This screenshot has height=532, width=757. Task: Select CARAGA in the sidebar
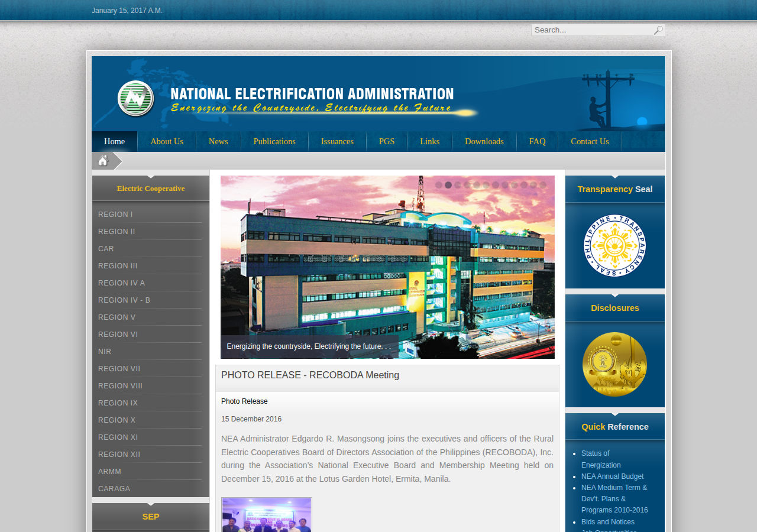pyautogui.click(x=114, y=489)
